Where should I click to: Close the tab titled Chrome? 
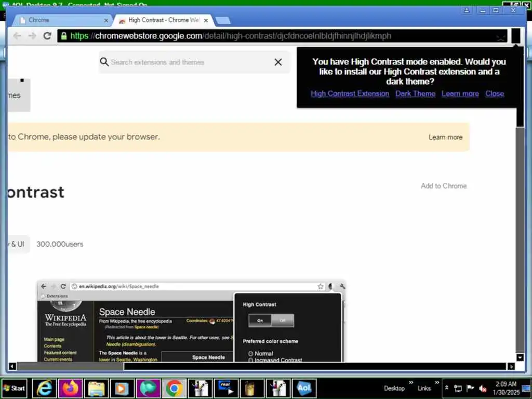point(106,20)
